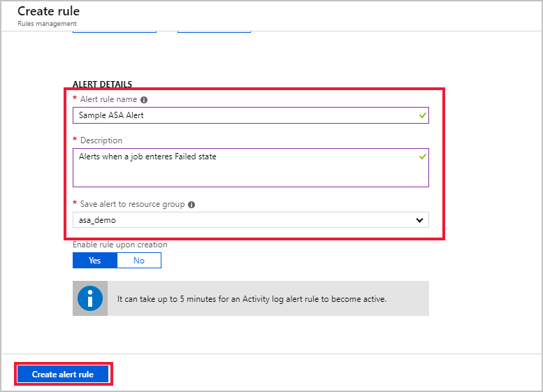
Task: Click the green checkmark in Alert rule name
Action: point(423,115)
